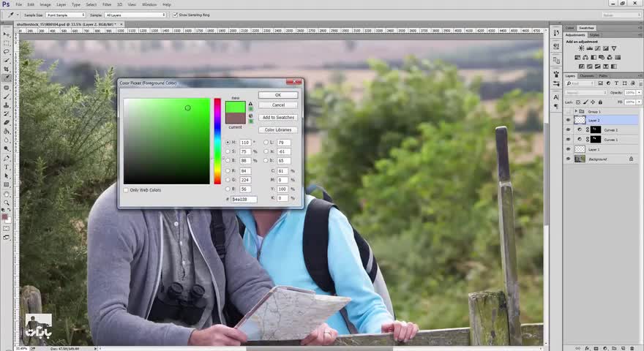The width and height of the screenshot is (644, 351).
Task: Click the hue spectrum slider bar
Action: pyautogui.click(x=217, y=141)
